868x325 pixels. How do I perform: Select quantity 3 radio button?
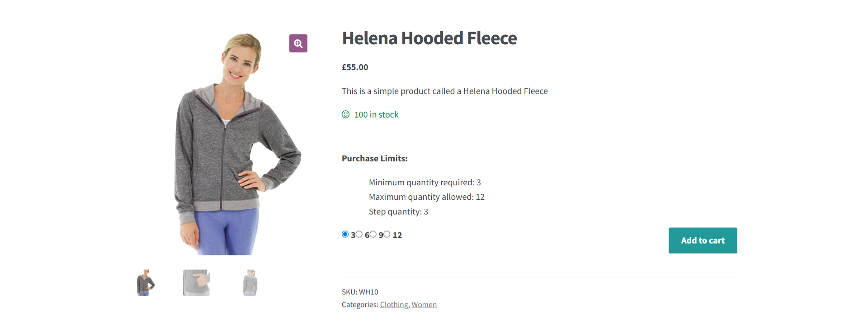click(x=345, y=235)
